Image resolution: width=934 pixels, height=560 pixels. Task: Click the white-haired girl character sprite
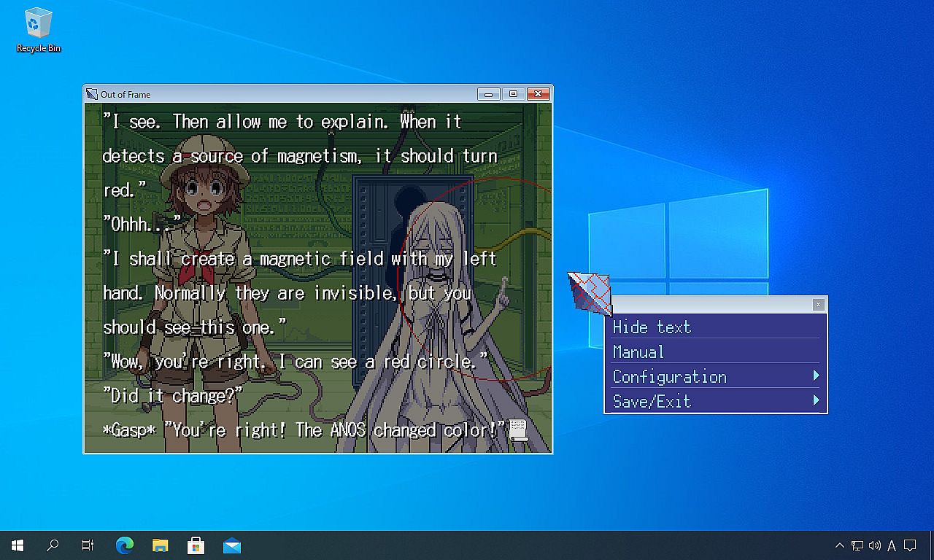[x=438, y=328]
